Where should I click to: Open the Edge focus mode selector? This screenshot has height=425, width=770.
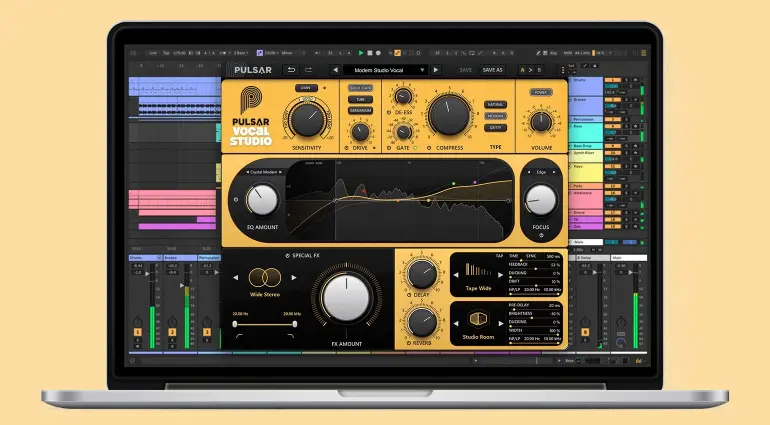pos(541,172)
